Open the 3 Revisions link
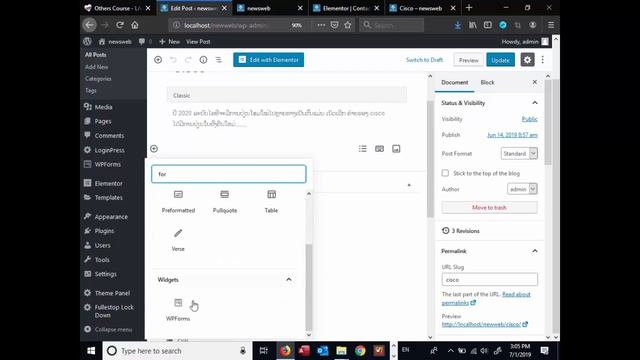 [461, 231]
